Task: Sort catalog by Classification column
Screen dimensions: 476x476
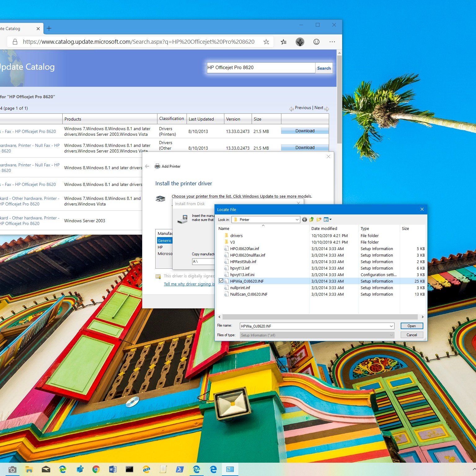Action: (172, 119)
